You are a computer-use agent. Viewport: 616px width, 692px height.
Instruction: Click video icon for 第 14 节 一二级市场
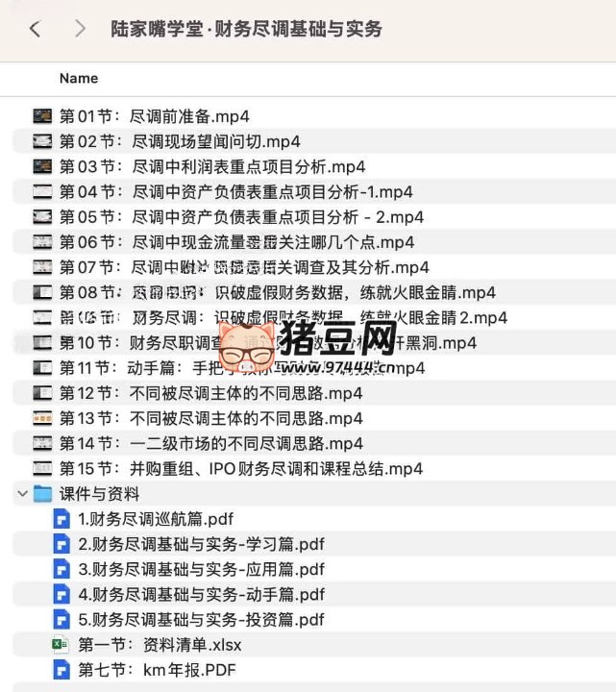click(42, 443)
